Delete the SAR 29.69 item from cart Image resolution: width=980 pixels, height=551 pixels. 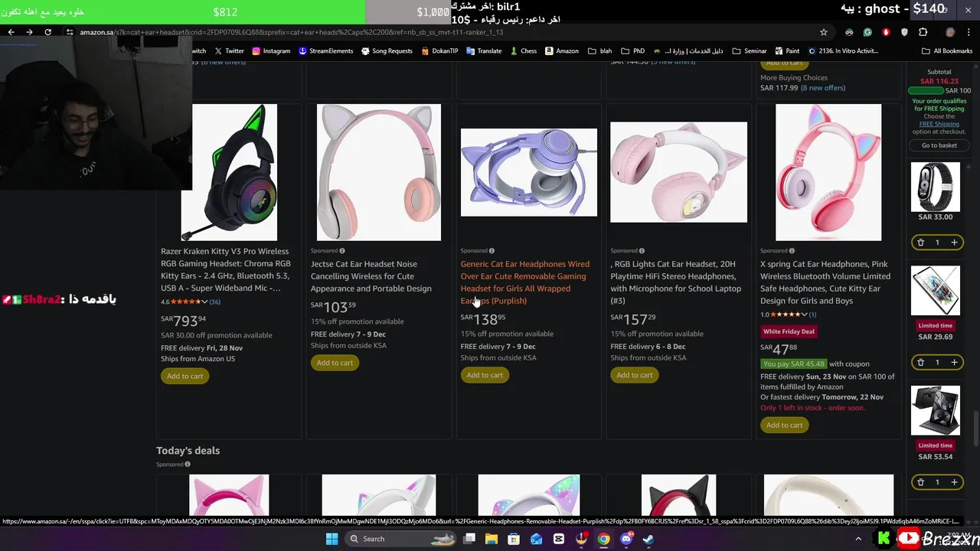(x=920, y=362)
